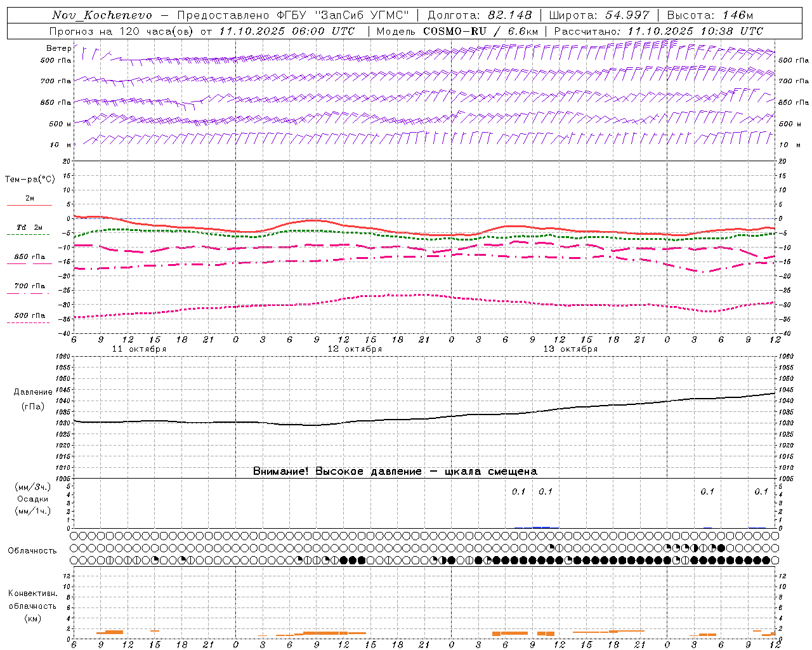
Task: Click the '850 гПа' temperature legend entry
Action: click(30, 257)
